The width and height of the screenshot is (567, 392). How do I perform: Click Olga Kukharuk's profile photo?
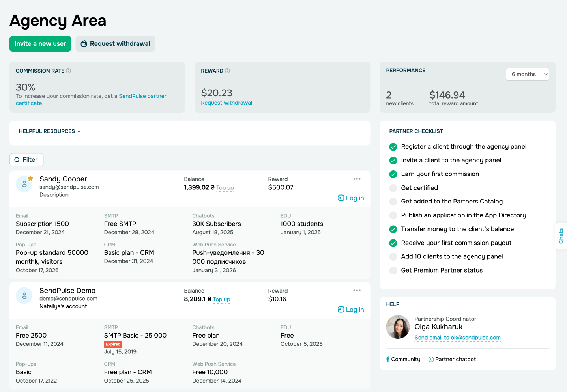click(x=398, y=327)
